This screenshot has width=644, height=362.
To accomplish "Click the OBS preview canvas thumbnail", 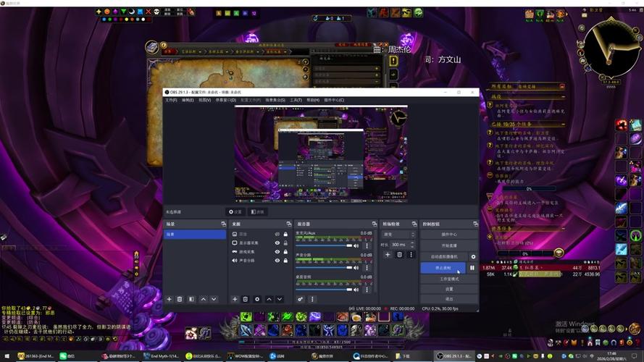I will 321,154.
